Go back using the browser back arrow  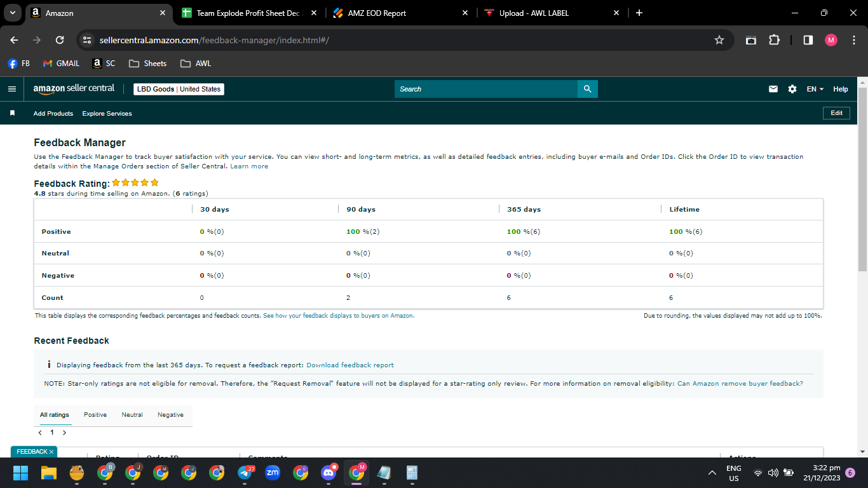point(15,40)
